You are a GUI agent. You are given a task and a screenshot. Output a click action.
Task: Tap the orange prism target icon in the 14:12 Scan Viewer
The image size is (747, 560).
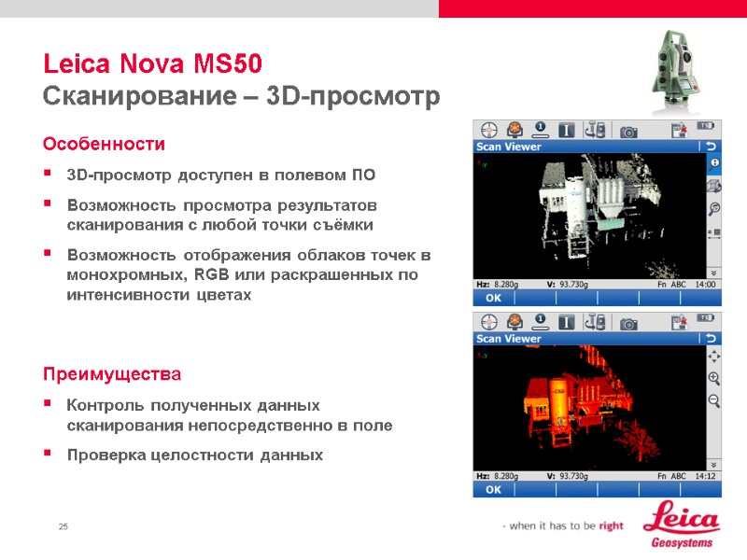[x=514, y=321]
